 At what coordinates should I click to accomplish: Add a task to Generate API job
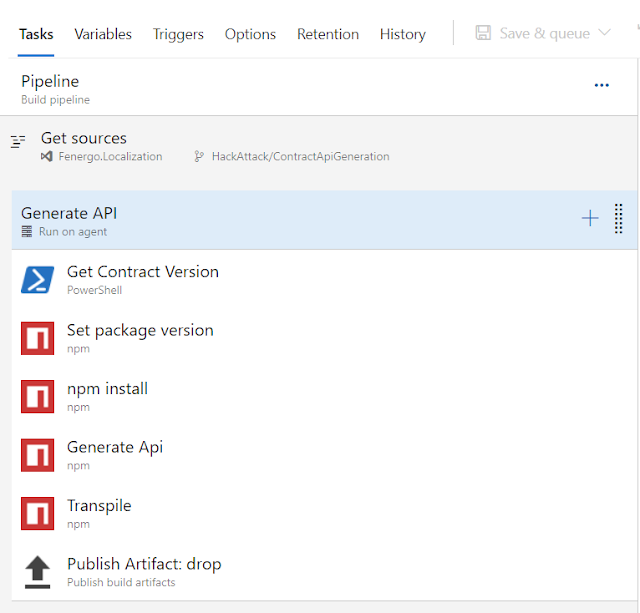click(x=590, y=219)
